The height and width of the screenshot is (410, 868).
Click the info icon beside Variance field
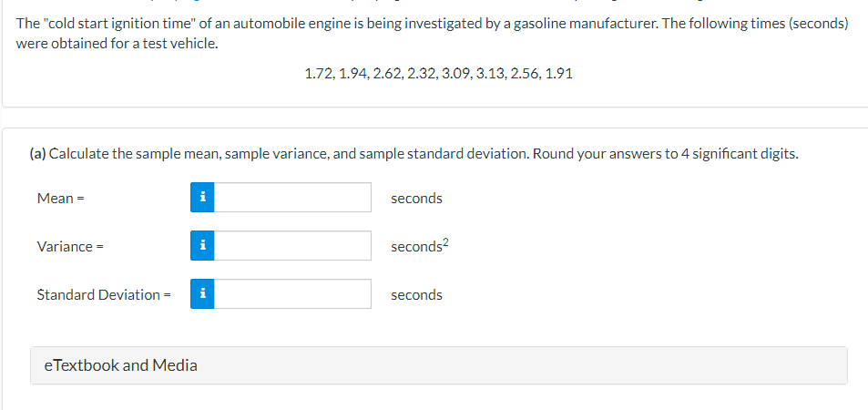[x=202, y=246]
